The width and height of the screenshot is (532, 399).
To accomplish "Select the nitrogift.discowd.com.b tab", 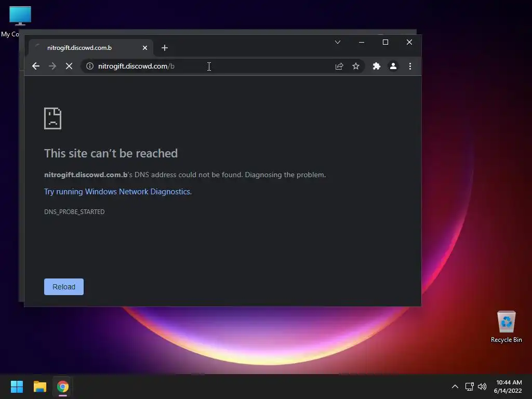I will [x=90, y=48].
